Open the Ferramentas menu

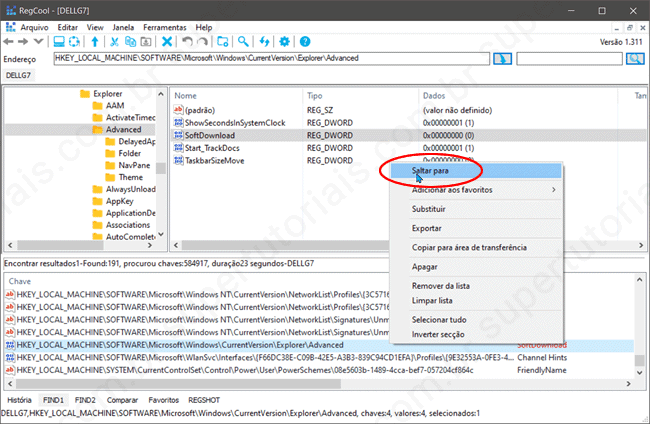[x=162, y=27]
